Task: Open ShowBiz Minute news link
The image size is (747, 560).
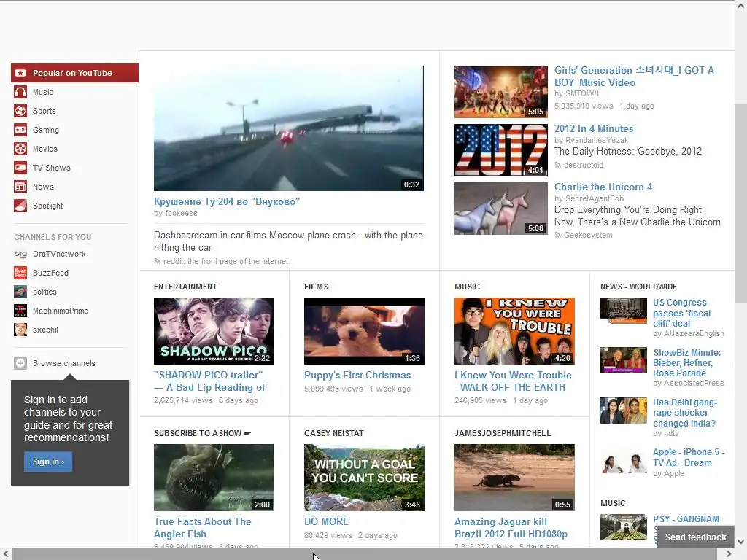Action: (686, 363)
